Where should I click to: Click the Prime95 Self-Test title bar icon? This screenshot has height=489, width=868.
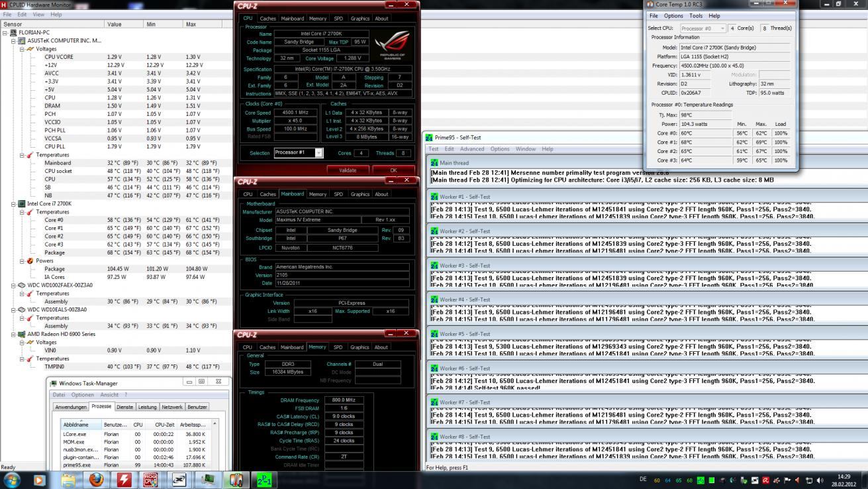[x=429, y=138]
